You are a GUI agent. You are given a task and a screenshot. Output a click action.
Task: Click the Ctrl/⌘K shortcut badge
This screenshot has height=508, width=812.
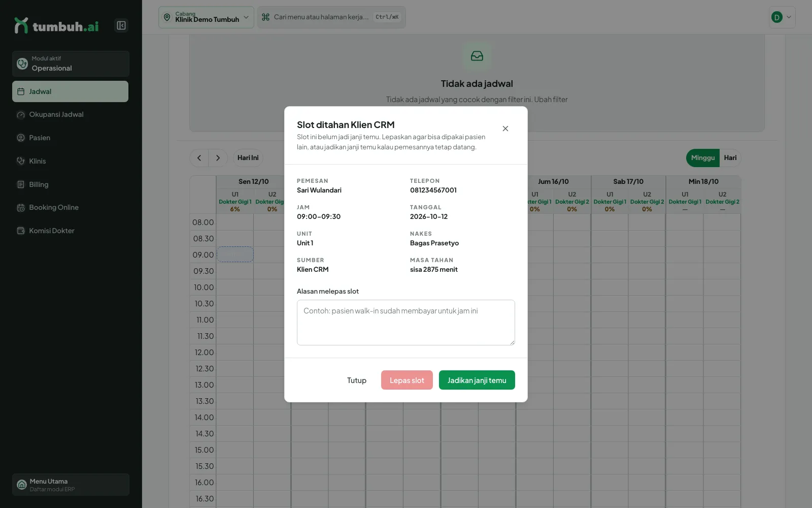tap(387, 17)
